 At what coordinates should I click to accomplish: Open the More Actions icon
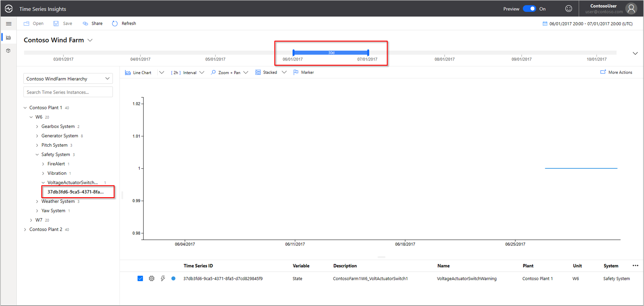click(603, 72)
